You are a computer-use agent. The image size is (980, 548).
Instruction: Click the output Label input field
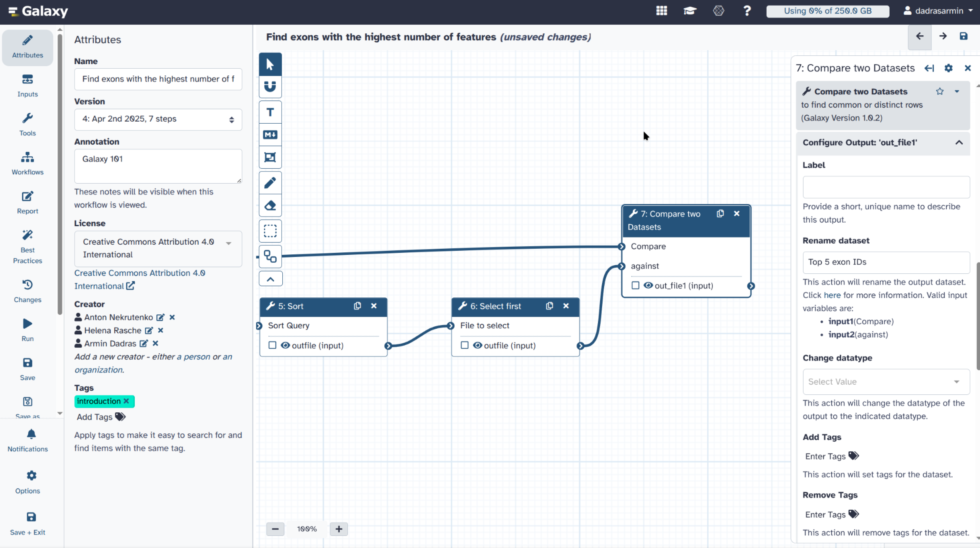coord(886,187)
